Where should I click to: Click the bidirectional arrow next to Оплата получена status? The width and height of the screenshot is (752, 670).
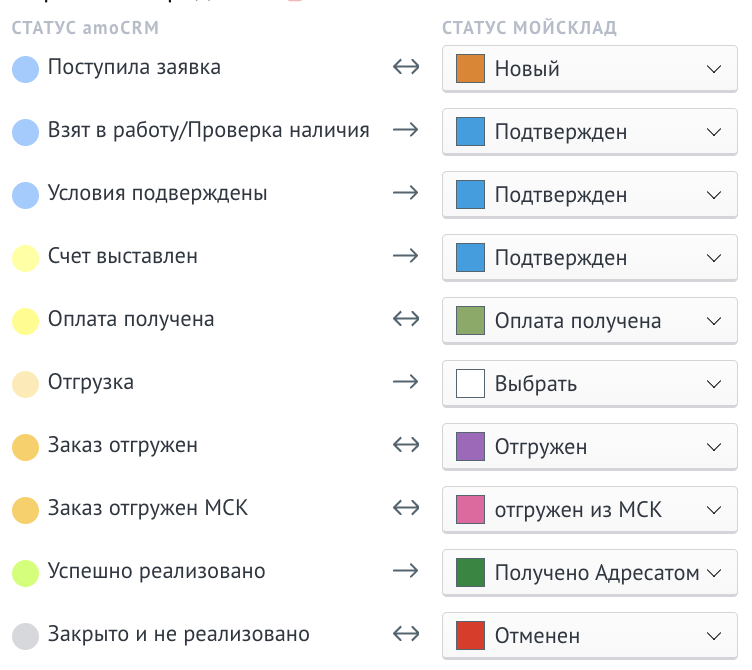pyautogui.click(x=406, y=318)
